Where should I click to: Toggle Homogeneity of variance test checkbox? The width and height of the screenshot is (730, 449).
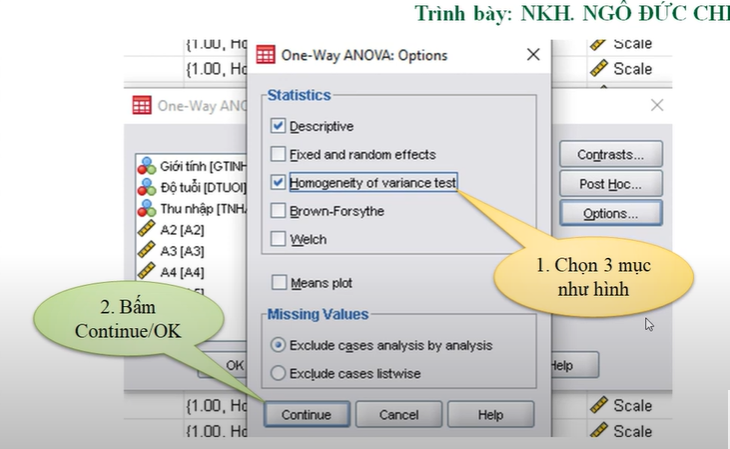[x=278, y=183]
